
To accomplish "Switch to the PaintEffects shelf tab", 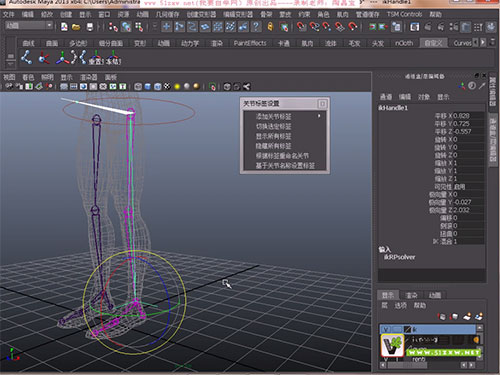I will coord(250,43).
